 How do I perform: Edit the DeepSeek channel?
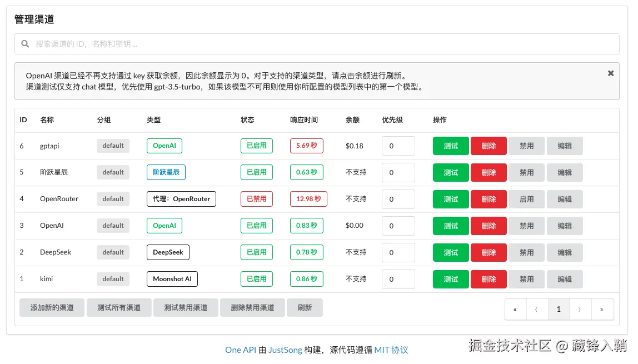[564, 252]
